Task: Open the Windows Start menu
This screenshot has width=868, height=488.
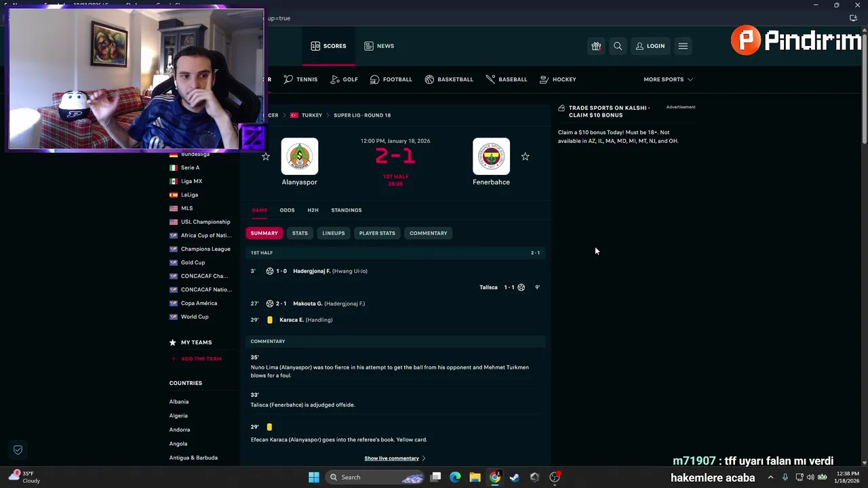Action: coord(313,477)
